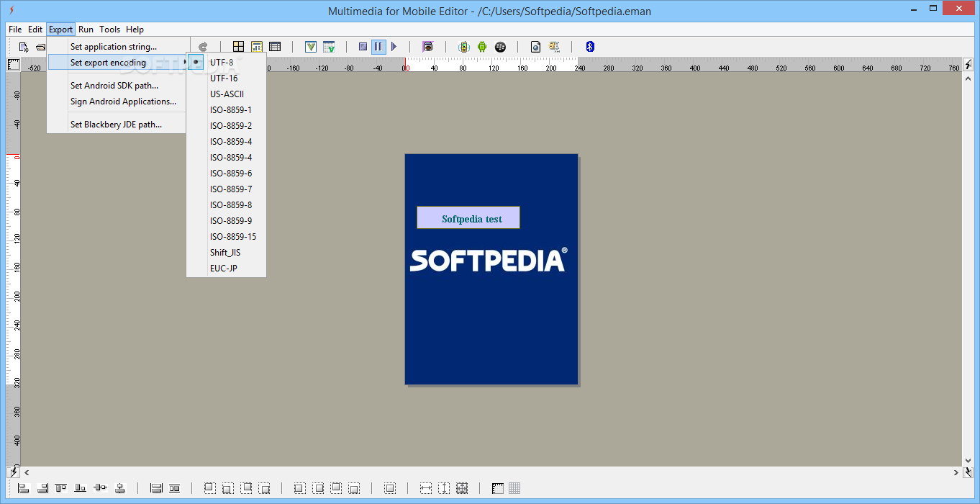Click the BlackBerry export icon
Image resolution: width=980 pixels, height=504 pixels.
tap(500, 47)
